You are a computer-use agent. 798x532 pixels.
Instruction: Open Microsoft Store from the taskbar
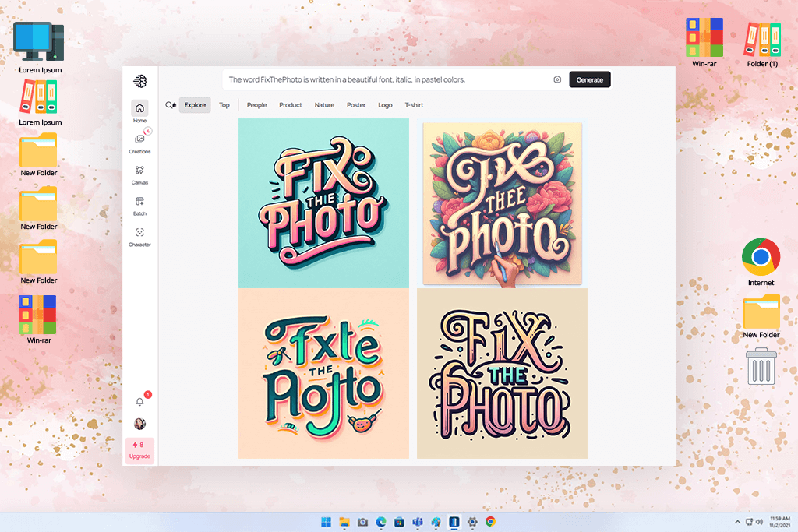400,522
